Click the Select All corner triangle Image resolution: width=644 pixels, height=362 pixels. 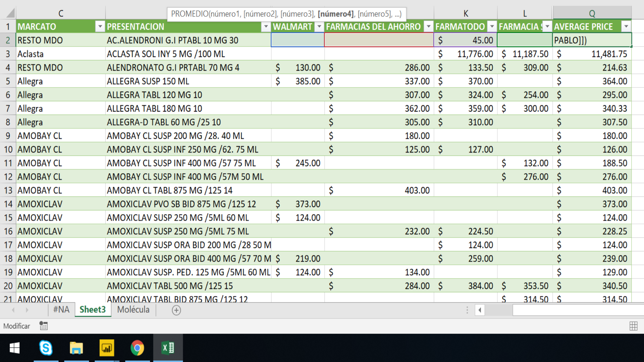click(10, 13)
